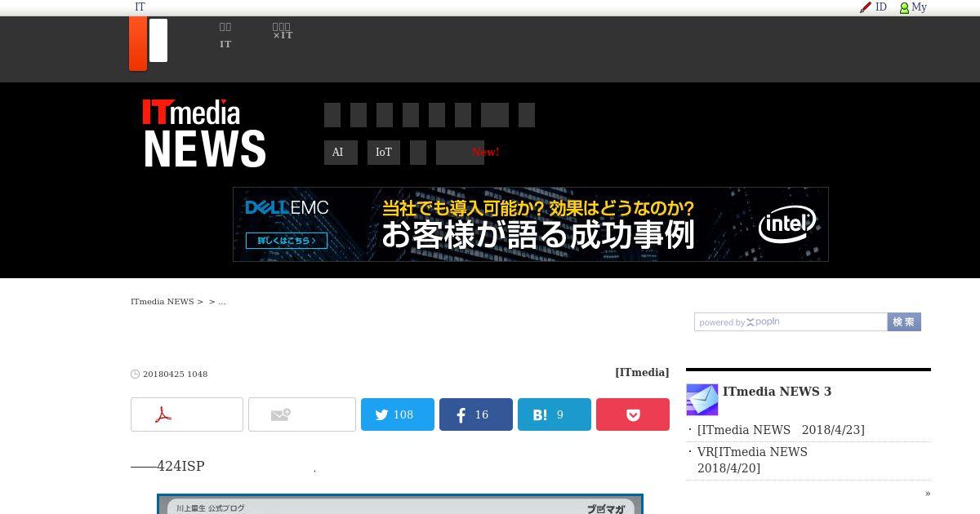Click the Intel logo in banner

pyautogui.click(x=787, y=224)
